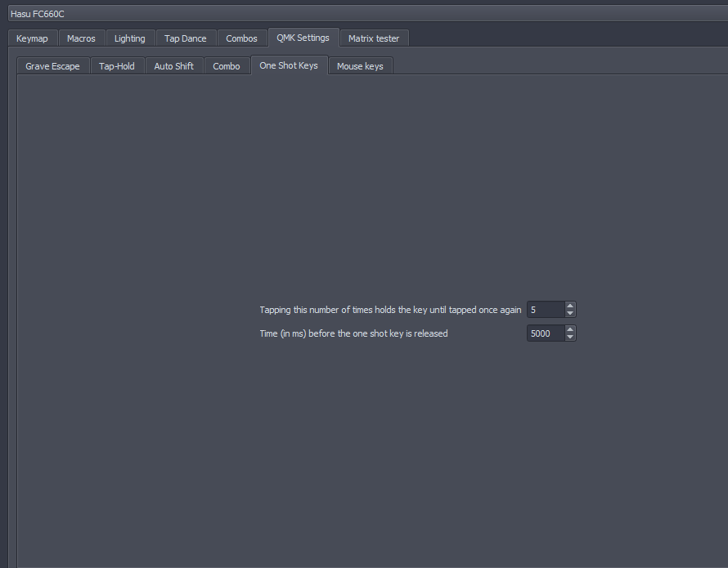This screenshot has height=568, width=728.
Task: Open the Mouse keys sub-tab
Action: click(360, 66)
